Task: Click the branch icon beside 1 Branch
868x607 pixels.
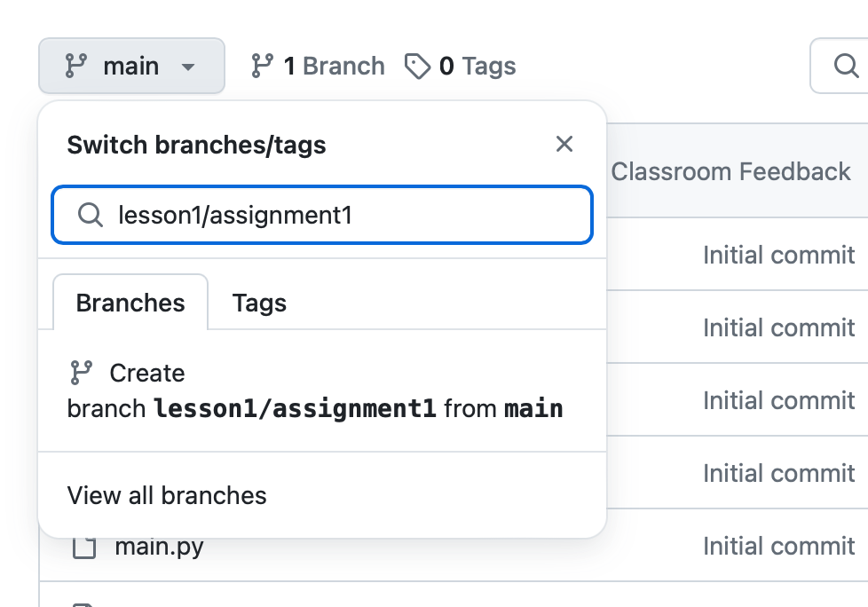Action: 263,66
